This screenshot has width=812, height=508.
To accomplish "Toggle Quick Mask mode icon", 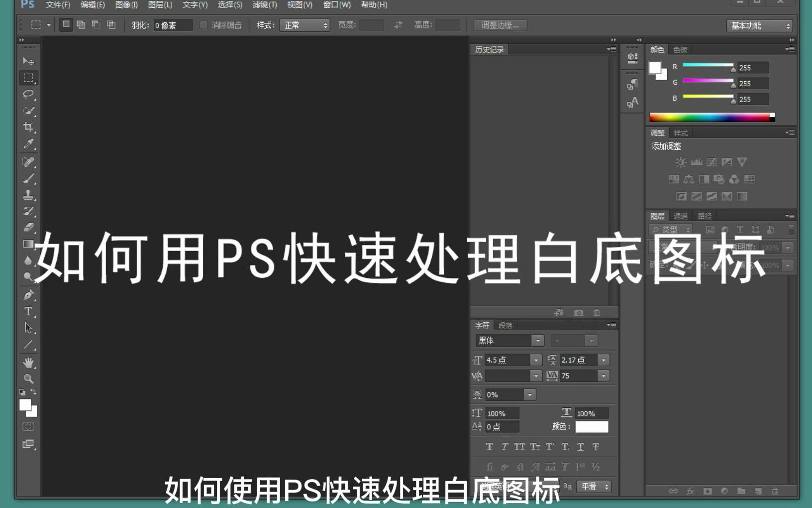I will pos(28,427).
